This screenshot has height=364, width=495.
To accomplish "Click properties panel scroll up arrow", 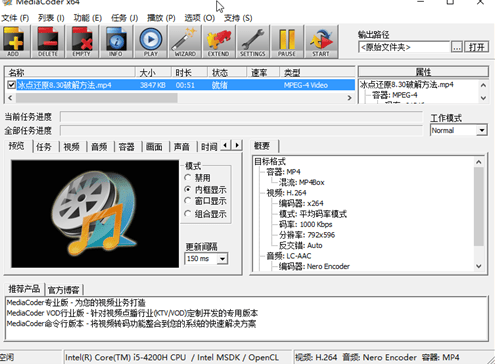I will [x=483, y=85].
